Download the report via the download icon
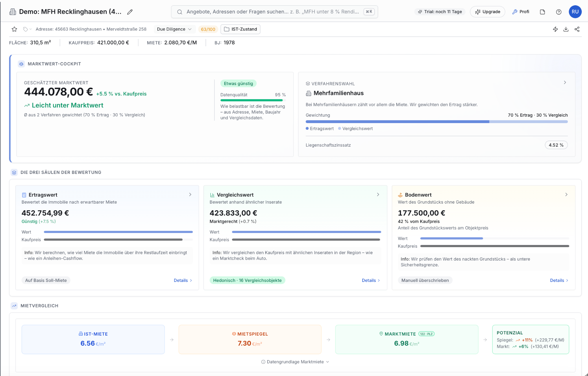 (566, 29)
